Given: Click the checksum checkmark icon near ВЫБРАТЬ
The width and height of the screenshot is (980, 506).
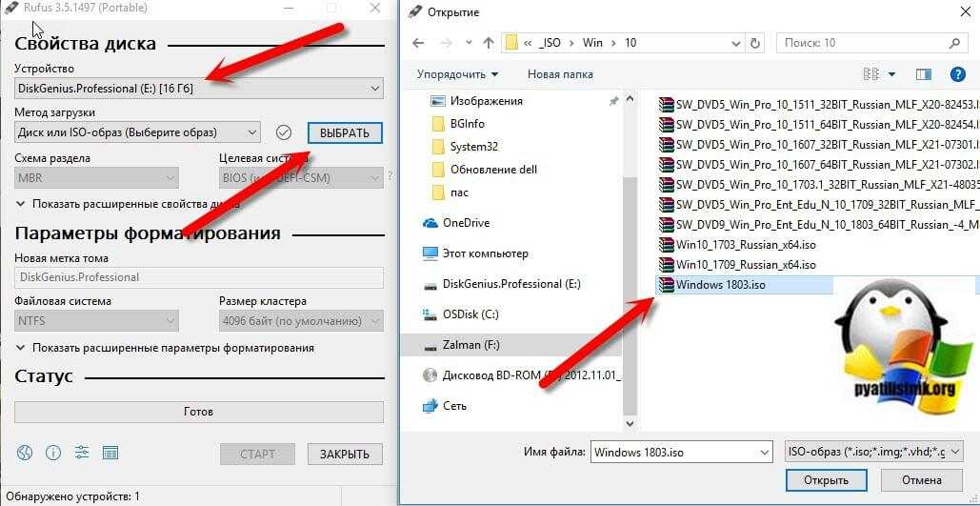Looking at the screenshot, I should tap(284, 132).
